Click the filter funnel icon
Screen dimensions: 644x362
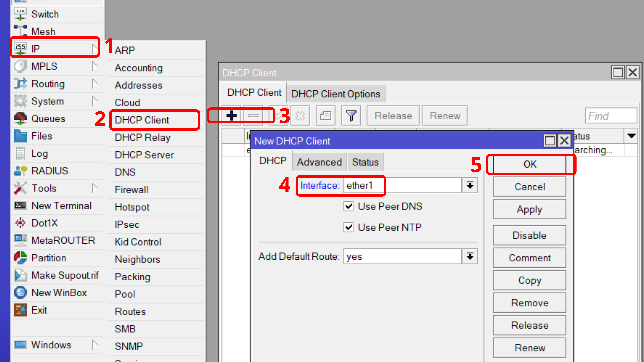tap(351, 116)
